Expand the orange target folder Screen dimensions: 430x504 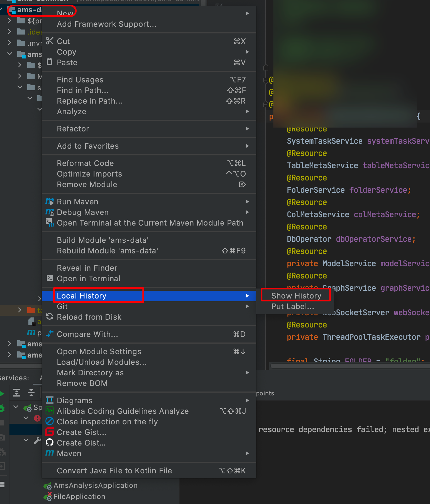pos(19,310)
